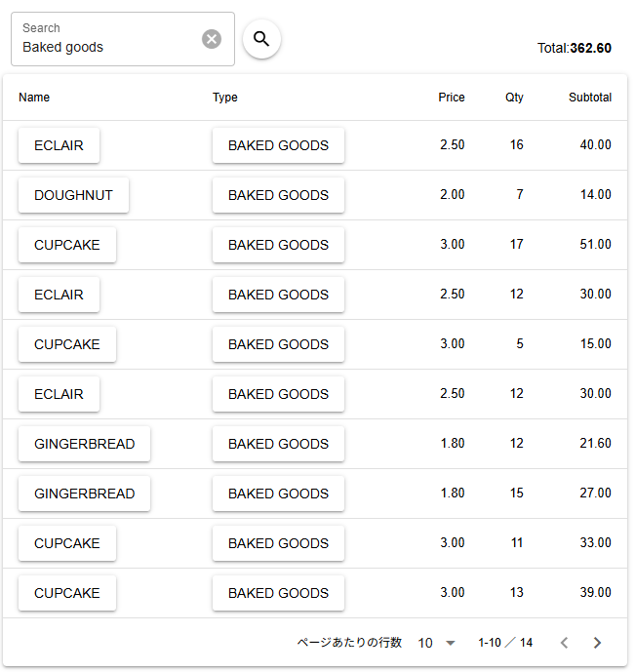
Task: Click the CUPCAKE button with subtotal 51.00
Action: point(66,245)
